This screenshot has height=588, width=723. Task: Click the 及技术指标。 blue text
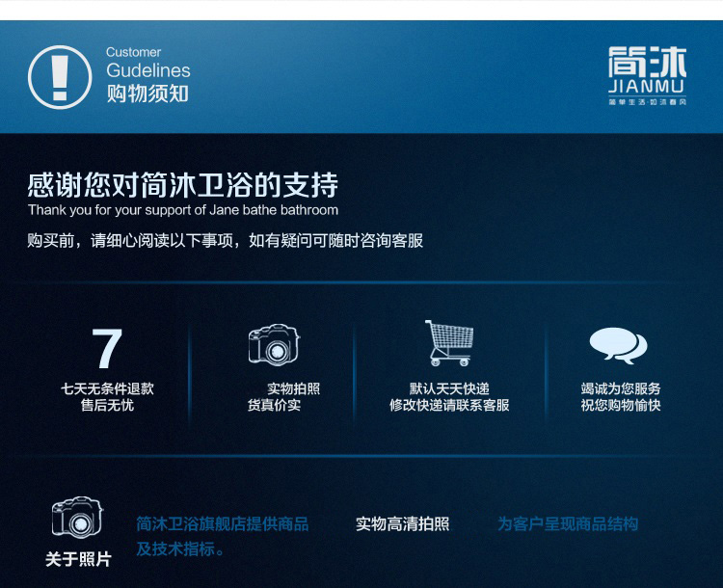tap(180, 548)
